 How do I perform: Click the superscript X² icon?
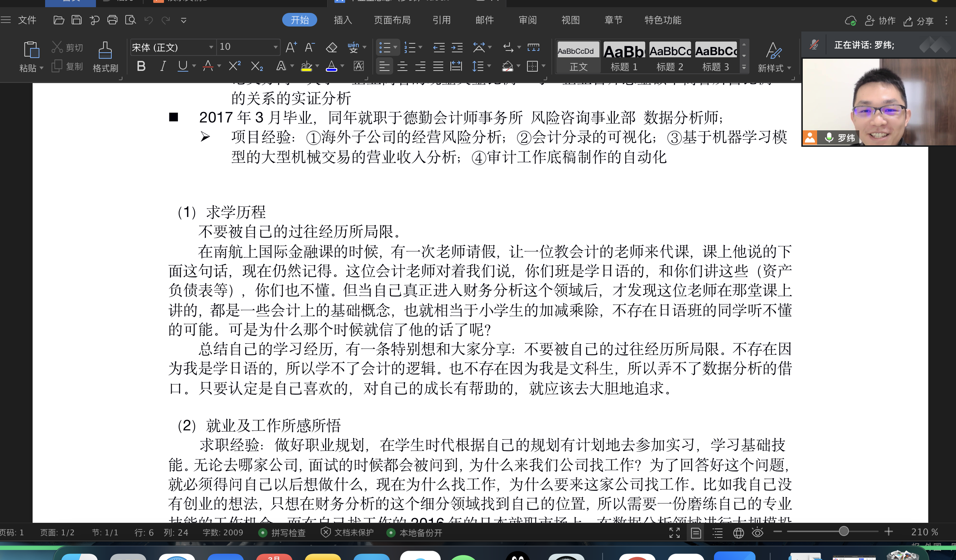pos(235,66)
